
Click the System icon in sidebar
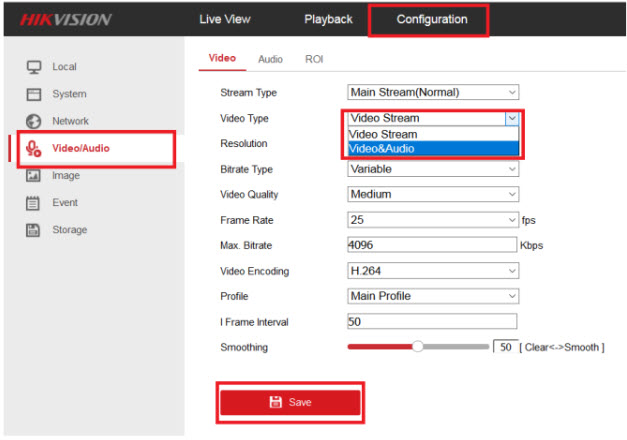pos(33,94)
